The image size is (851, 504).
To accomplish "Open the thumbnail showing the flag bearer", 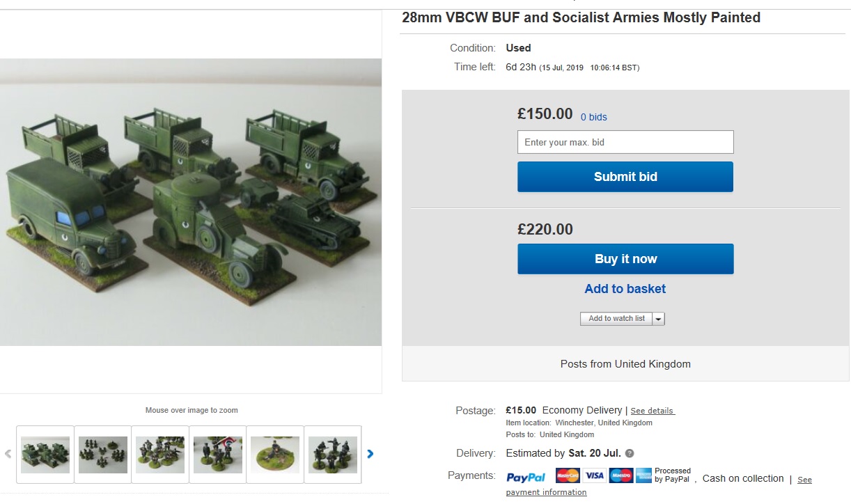I will coord(217,453).
